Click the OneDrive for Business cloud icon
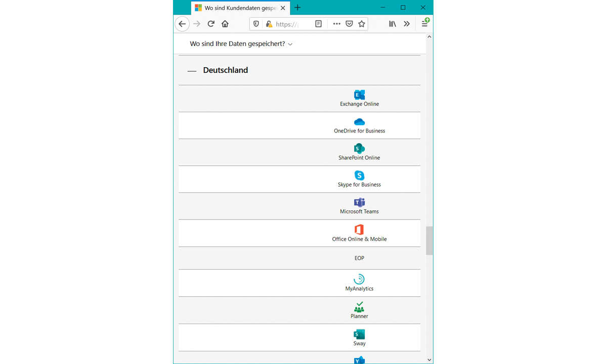This screenshot has height=364, width=607. (359, 122)
